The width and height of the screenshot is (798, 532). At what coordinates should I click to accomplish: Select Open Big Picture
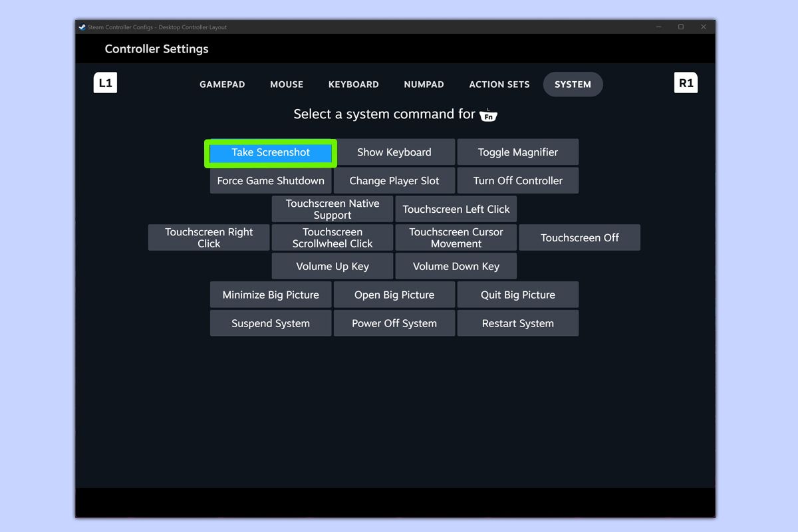click(394, 295)
